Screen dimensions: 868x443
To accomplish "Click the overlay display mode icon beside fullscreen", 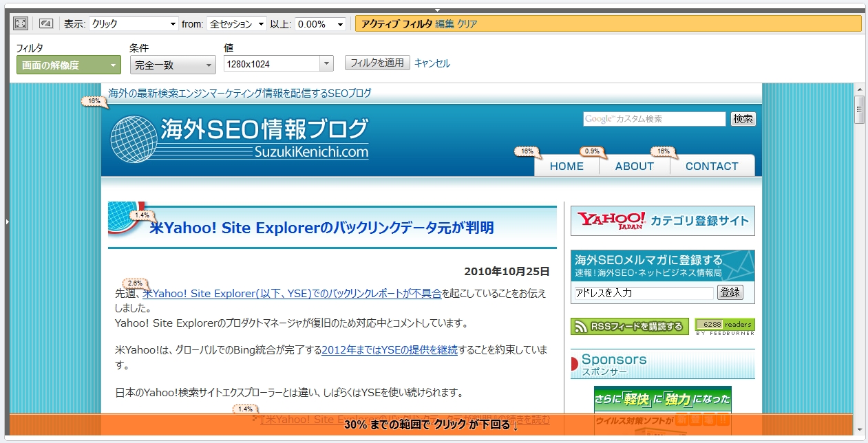I will point(45,23).
